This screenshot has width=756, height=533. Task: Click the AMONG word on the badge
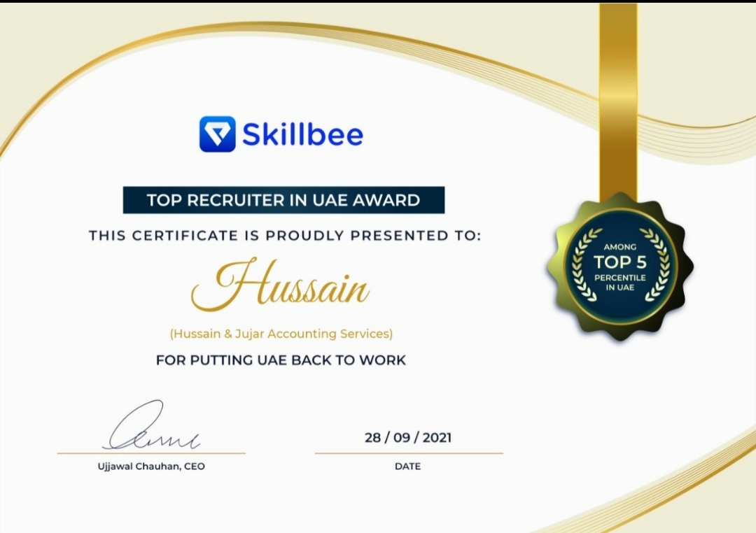619,247
